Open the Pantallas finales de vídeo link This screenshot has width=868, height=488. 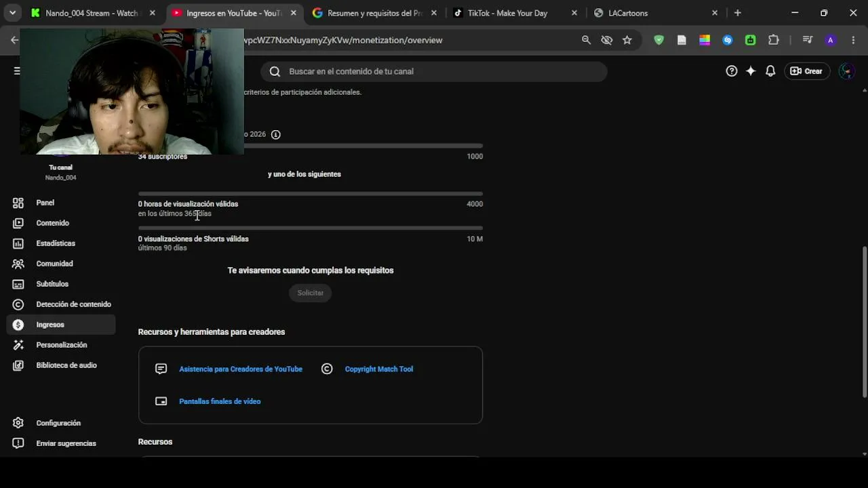click(x=220, y=402)
